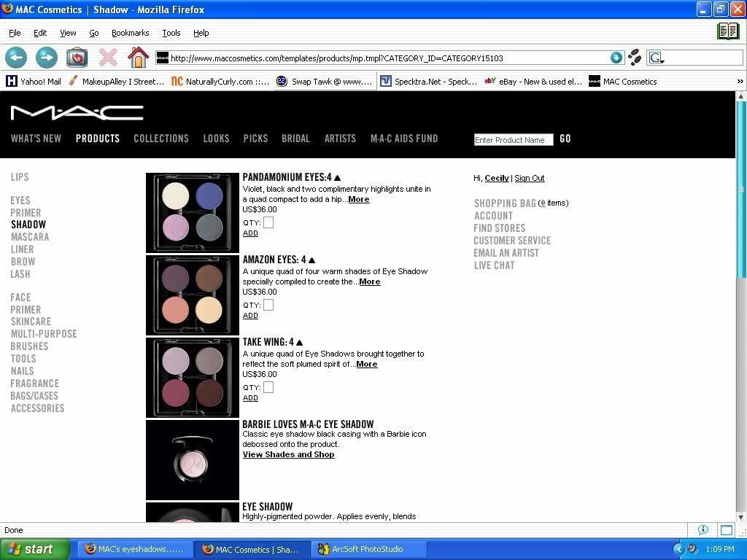Image resolution: width=747 pixels, height=560 pixels.
Task: Click the MAC logo
Action: click(77, 112)
